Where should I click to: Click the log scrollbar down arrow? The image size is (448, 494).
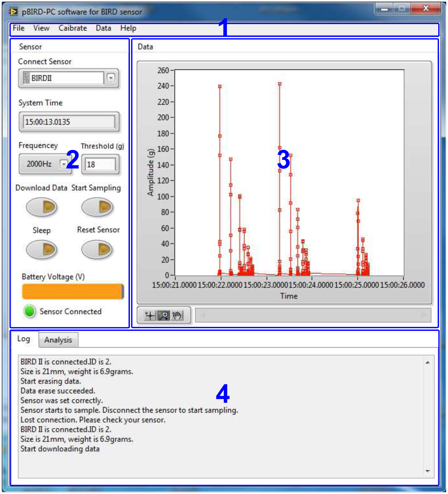428,471
